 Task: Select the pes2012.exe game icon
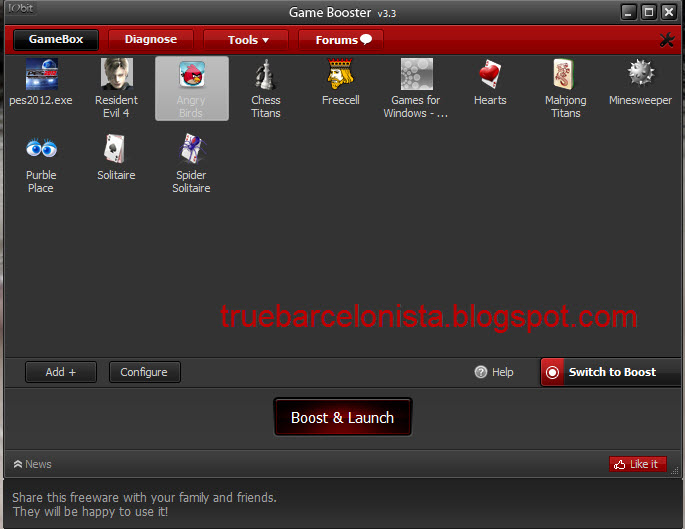tap(42, 74)
